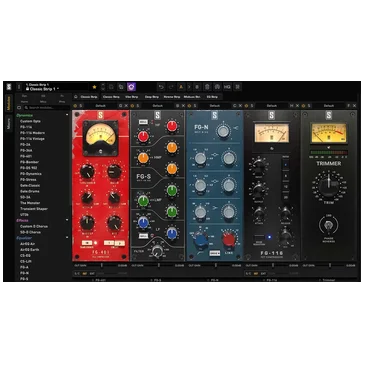Select FG-2A module
This screenshot has width=365, height=365.
[25, 144]
